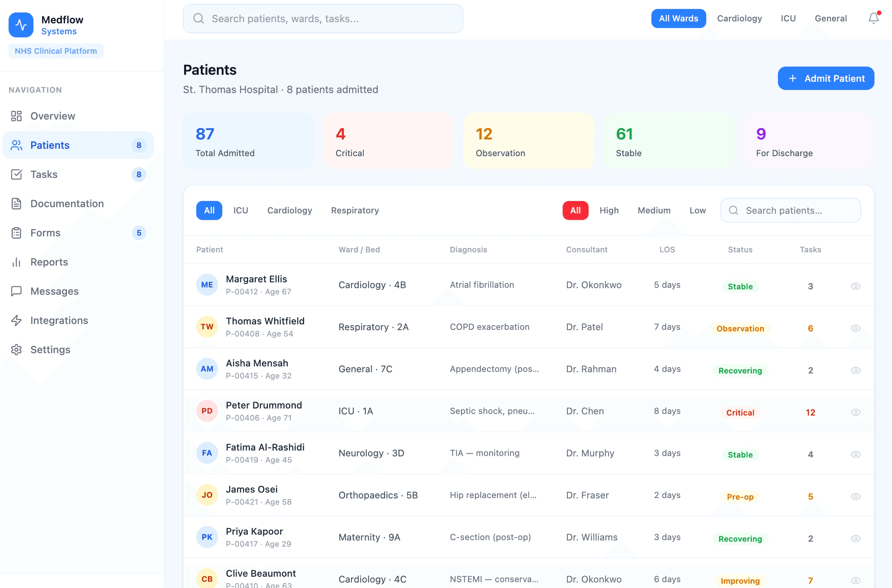Click the Patients people icon in sidebar

pos(16,145)
